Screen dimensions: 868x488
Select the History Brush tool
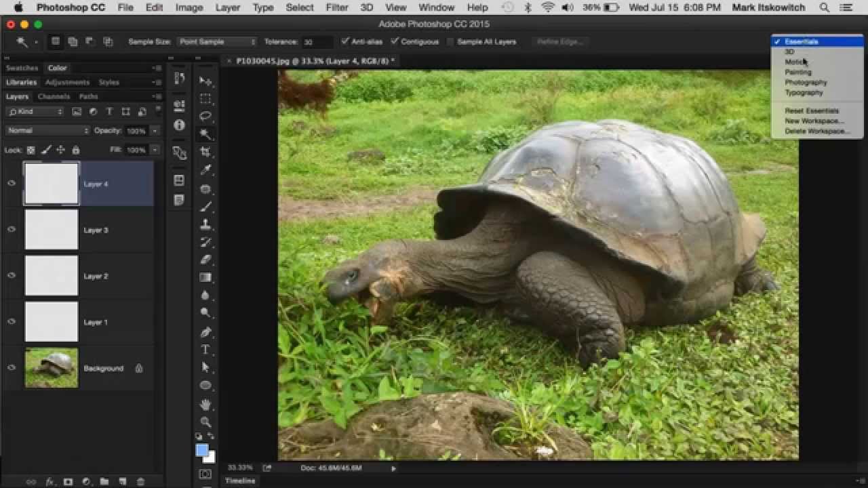(x=205, y=242)
